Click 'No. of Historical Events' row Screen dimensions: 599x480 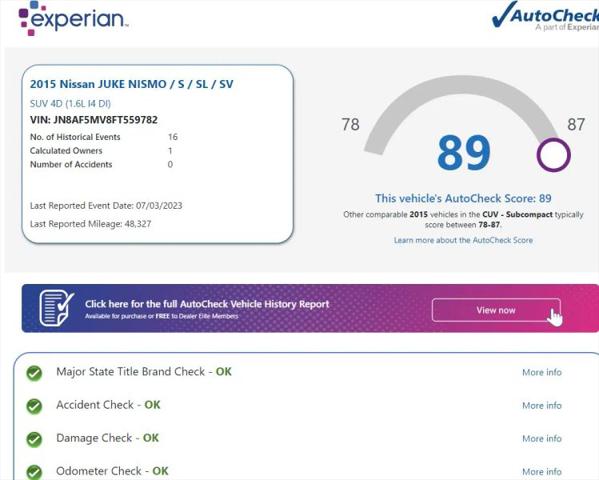pyautogui.click(x=104, y=137)
